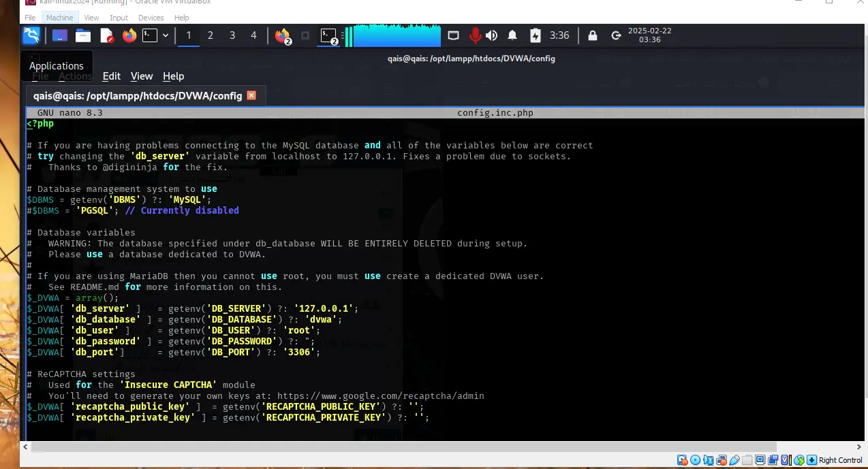Screen dimensions: 868x469
Task: Switch to workspace 4
Action: (254, 35)
